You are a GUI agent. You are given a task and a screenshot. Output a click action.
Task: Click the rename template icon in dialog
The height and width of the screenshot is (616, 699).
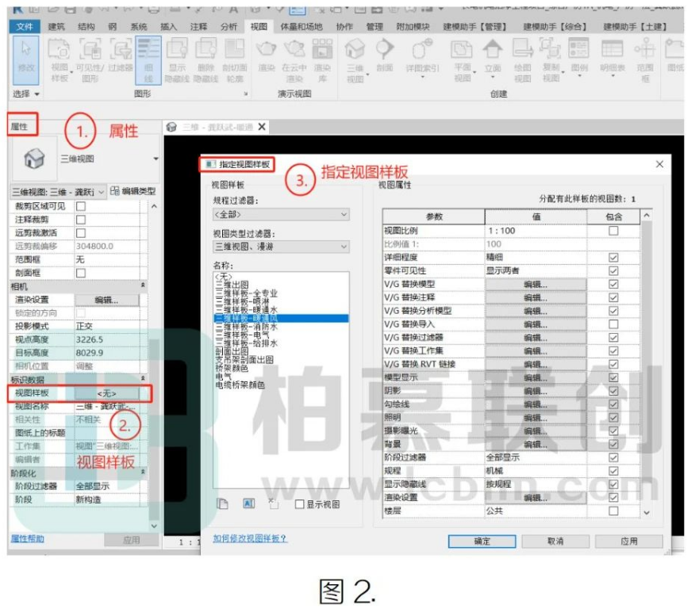(x=249, y=503)
